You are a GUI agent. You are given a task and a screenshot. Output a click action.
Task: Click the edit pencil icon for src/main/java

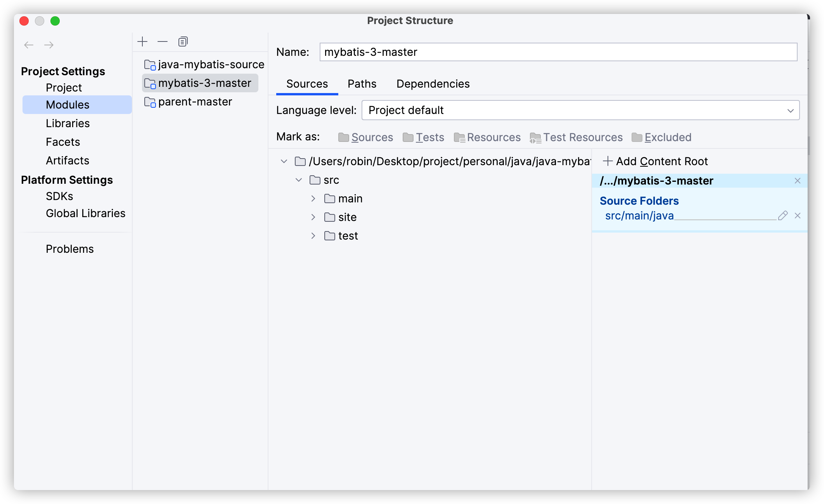(x=783, y=215)
